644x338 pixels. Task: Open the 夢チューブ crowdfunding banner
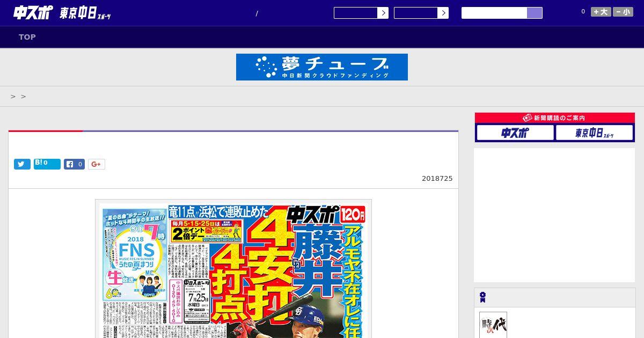(322, 67)
